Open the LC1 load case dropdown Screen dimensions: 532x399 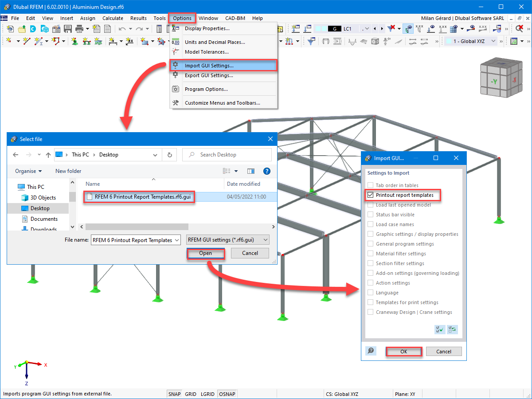coord(367,29)
